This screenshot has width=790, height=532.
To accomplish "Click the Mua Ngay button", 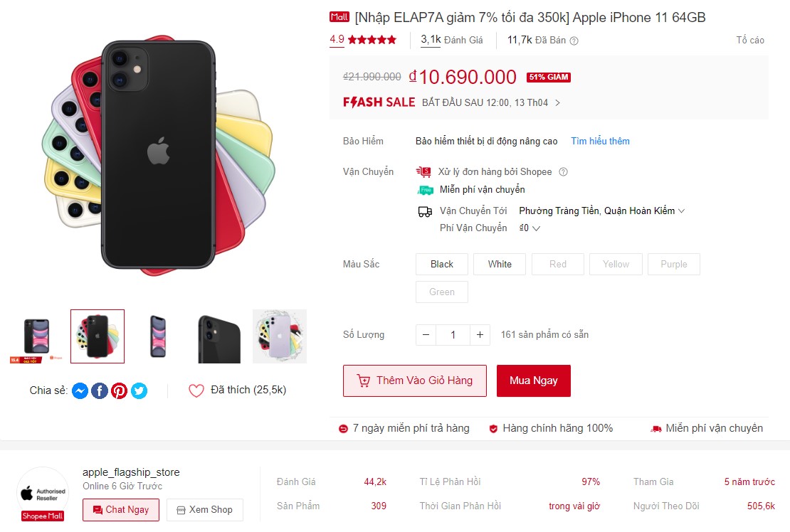I will pos(534,381).
